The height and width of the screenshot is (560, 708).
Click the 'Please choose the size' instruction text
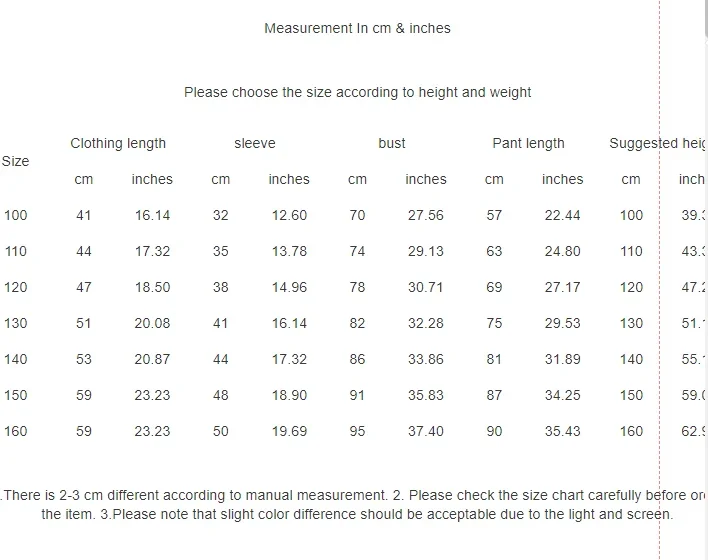pyautogui.click(x=357, y=92)
